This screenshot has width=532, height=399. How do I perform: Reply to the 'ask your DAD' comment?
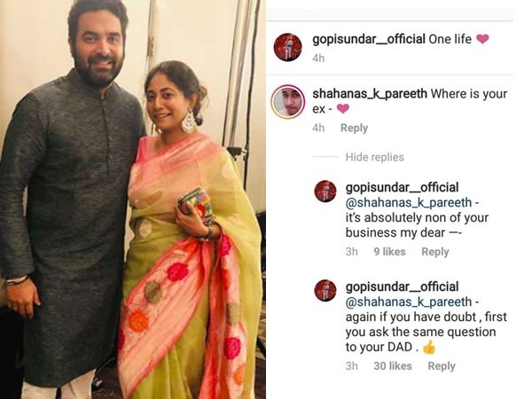[x=442, y=366]
